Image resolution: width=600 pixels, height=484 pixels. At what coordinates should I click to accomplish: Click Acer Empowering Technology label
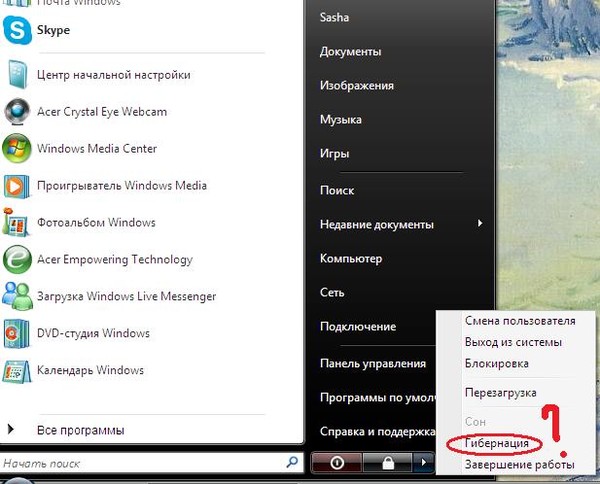(x=115, y=260)
